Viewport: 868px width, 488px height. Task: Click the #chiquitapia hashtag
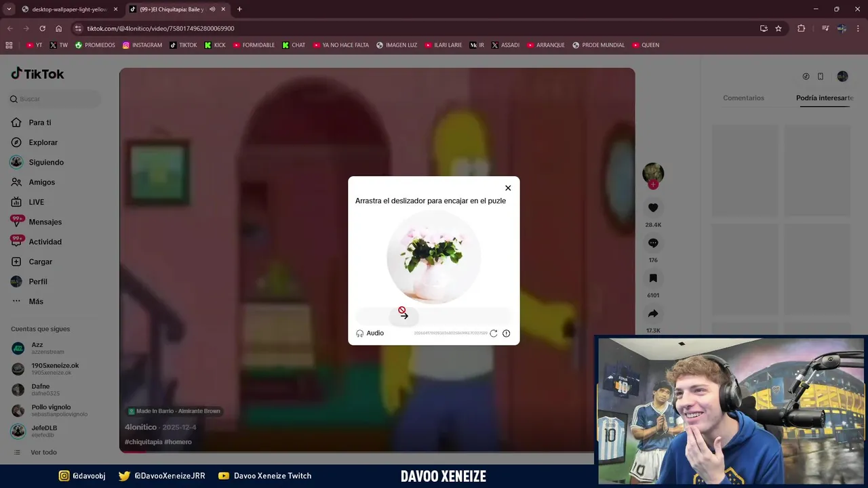[143, 442]
